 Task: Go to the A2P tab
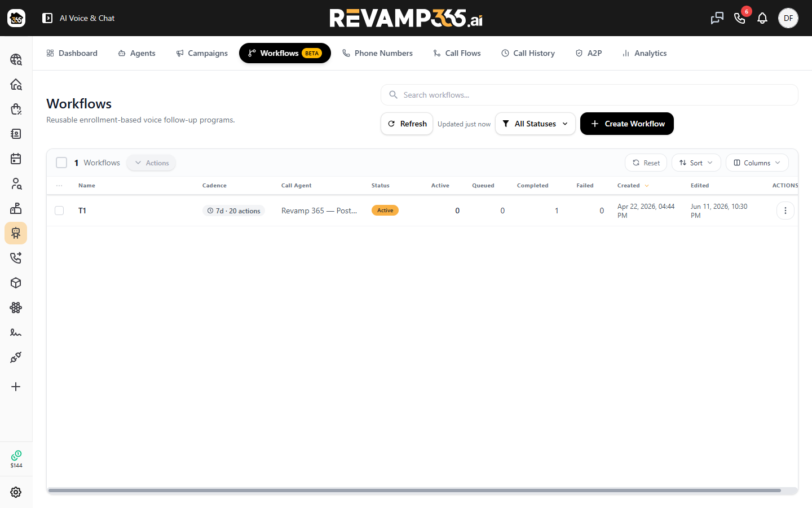tap(589, 53)
